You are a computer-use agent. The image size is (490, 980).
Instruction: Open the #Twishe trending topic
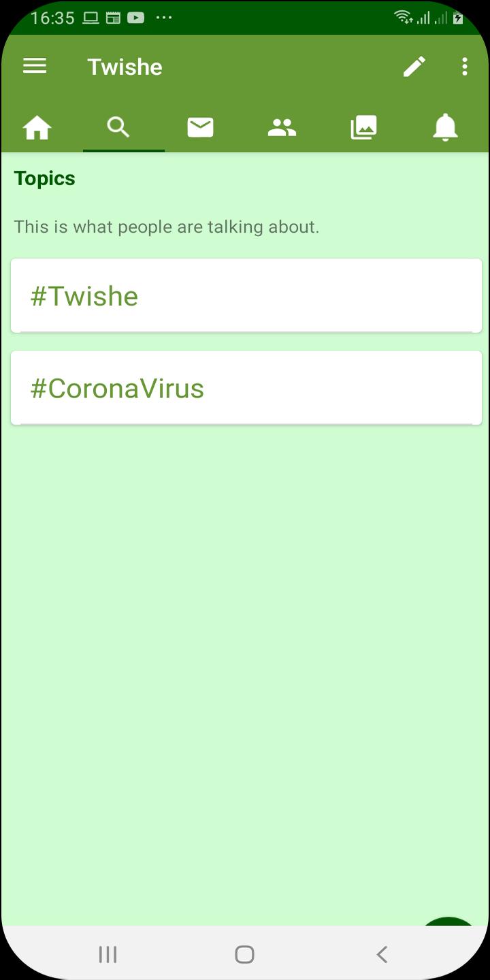(245, 295)
